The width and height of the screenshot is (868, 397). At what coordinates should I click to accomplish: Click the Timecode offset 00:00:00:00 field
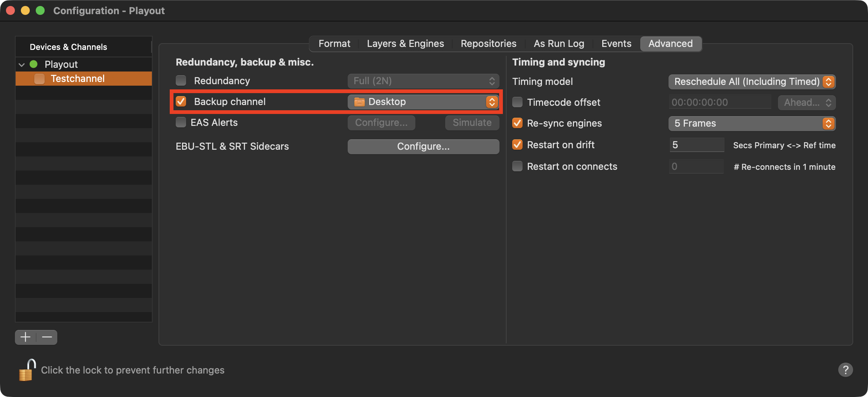pos(719,102)
